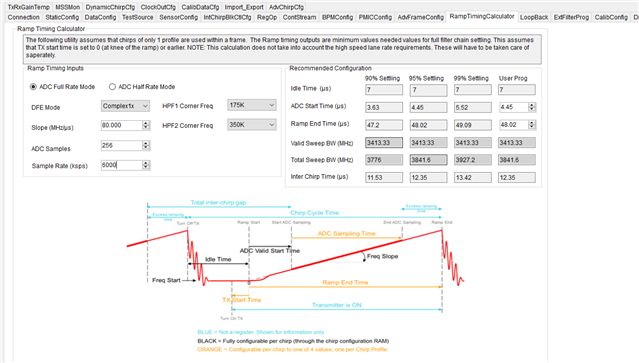Screen dimensions: 639x363
Task: Select ADC Half Rate Mode radio button
Action: [112, 87]
